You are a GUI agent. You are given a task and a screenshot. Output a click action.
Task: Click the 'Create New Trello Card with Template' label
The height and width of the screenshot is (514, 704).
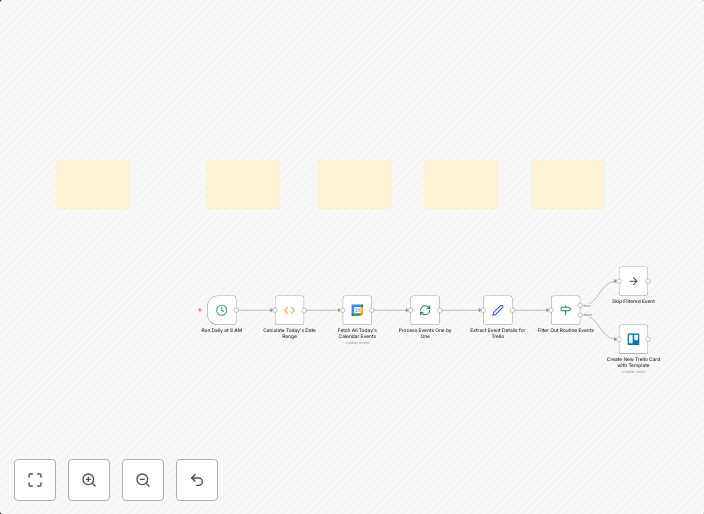tap(634, 362)
